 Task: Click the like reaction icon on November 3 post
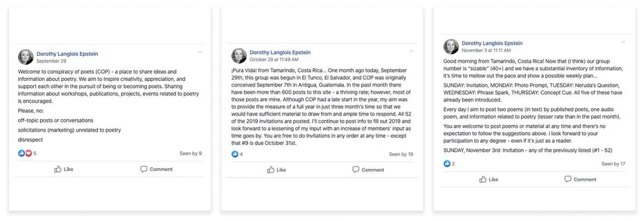point(447,164)
